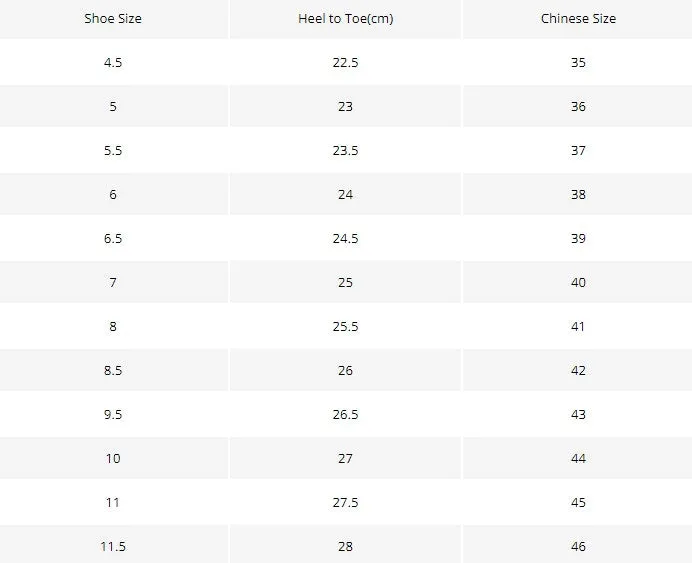Click Chinese size 45 cell
Screen dimensions: 692x563
point(578,502)
